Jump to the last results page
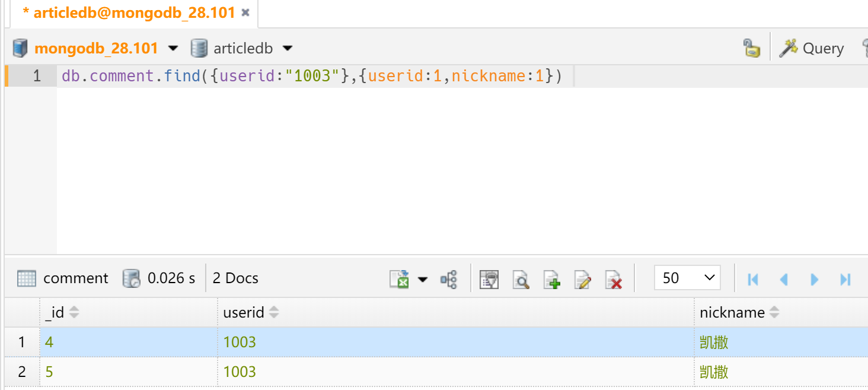 pyautogui.click(x=845, y=279)
